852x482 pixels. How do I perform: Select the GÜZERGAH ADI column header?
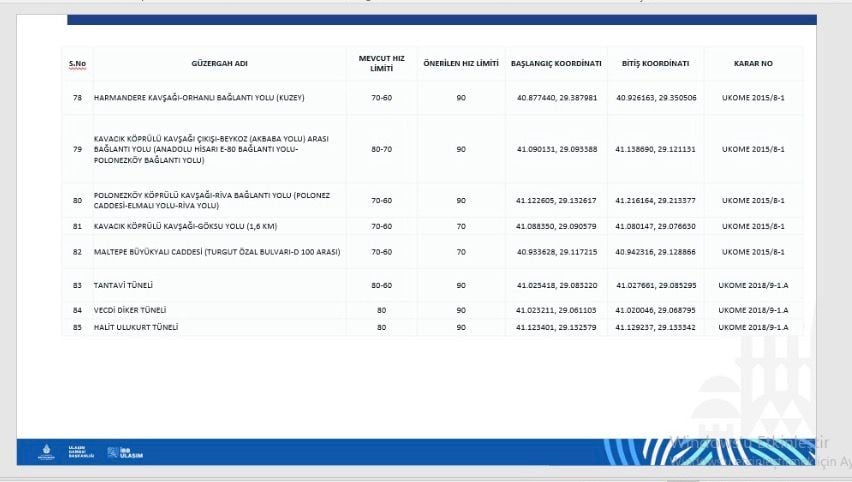point(220,64)
